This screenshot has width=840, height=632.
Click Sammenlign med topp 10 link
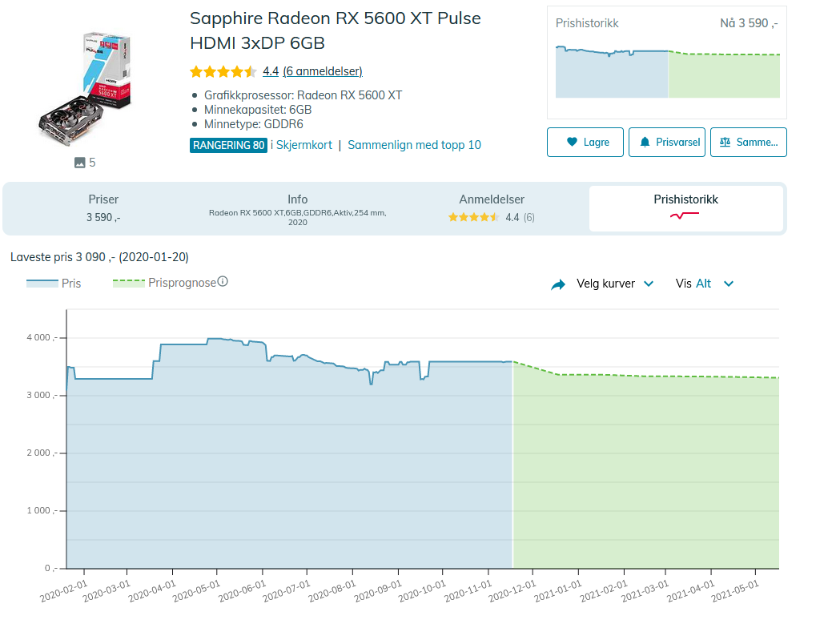tap(414, 145)
